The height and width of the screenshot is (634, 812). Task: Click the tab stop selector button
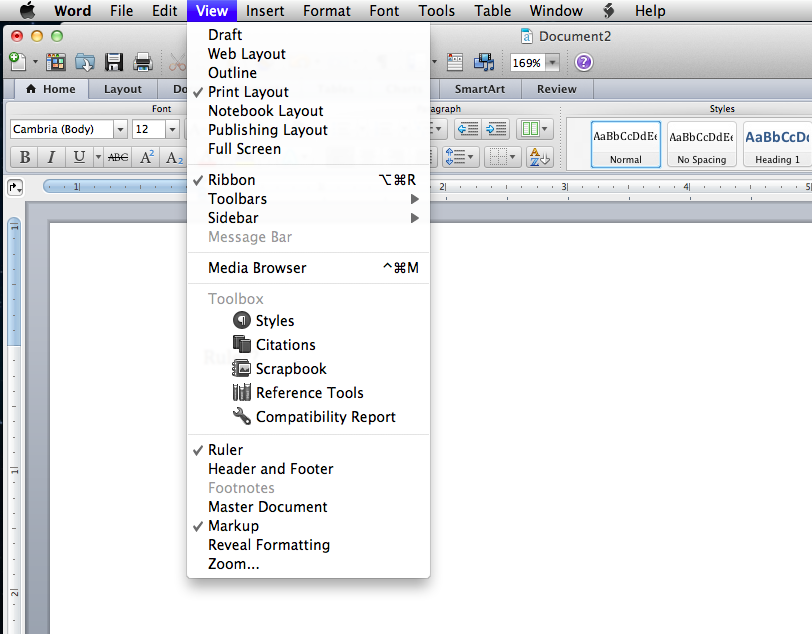pyautogui.click(x=15, y=187)
